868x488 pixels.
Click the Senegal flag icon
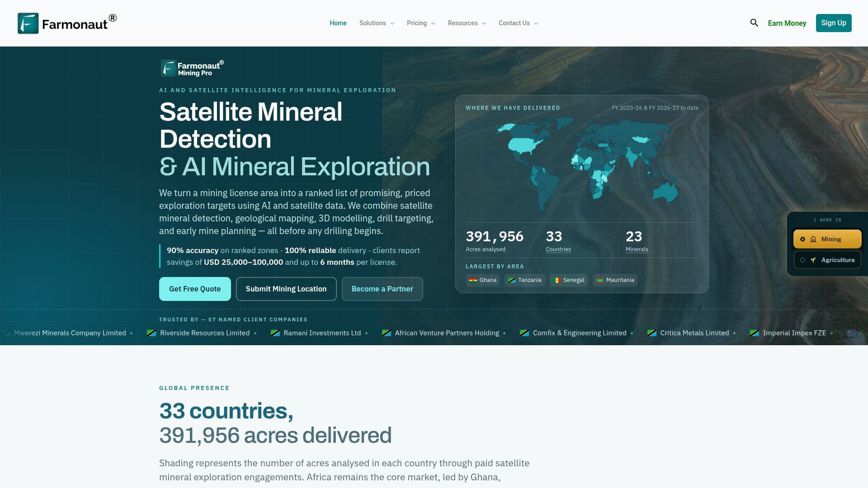(x=557, y=280)
